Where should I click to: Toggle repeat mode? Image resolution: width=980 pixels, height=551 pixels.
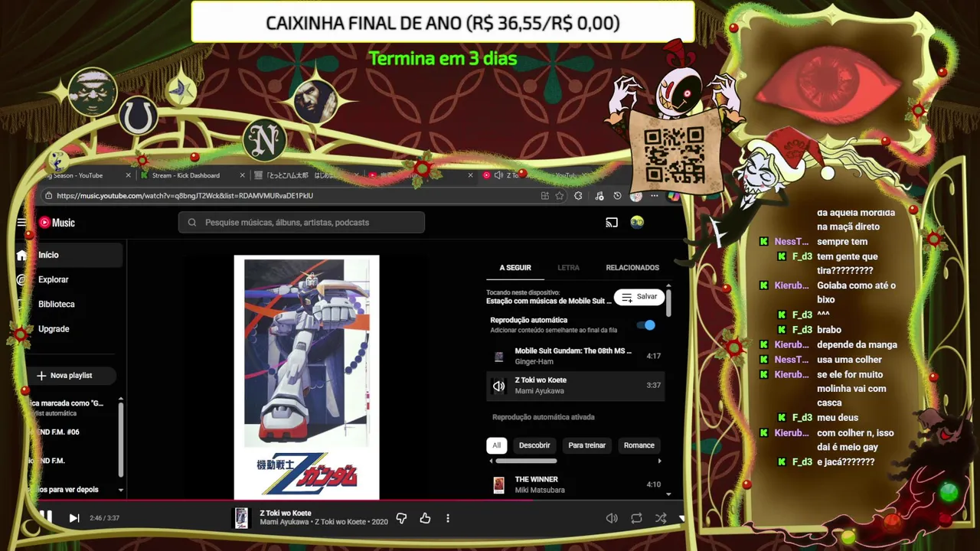pyautogui.click(x=636, y=518)
